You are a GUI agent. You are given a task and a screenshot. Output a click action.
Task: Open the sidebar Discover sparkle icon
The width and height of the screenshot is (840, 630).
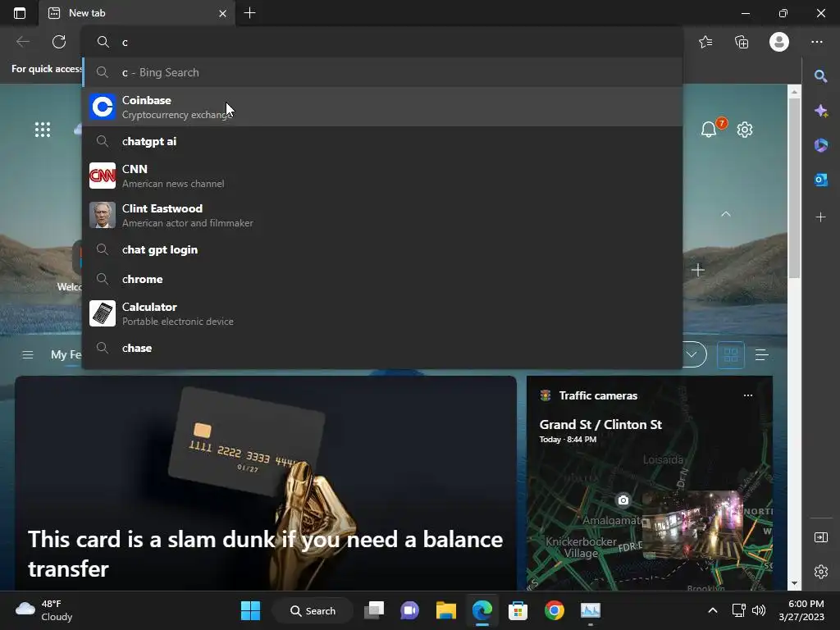[820, 111]
